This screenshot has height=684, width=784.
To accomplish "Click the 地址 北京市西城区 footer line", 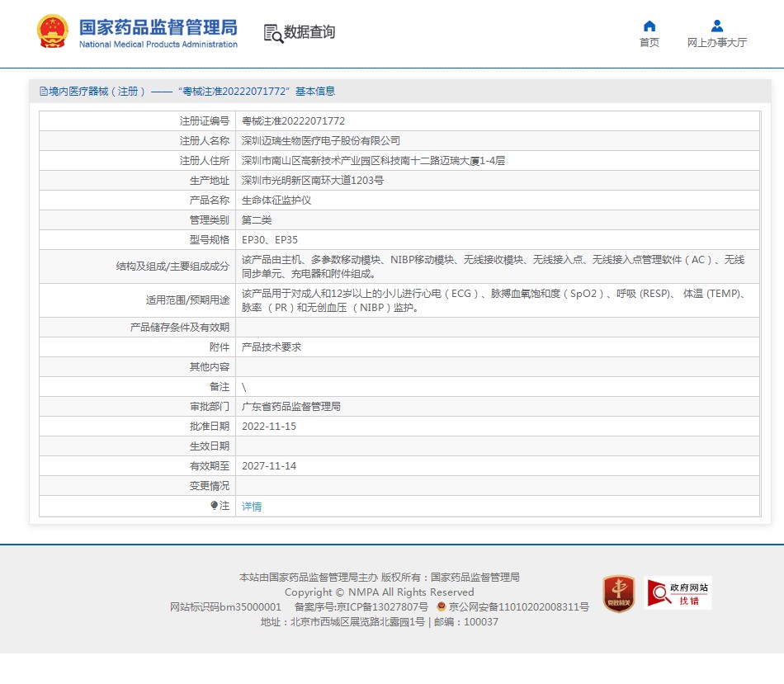I will point(379,622).
